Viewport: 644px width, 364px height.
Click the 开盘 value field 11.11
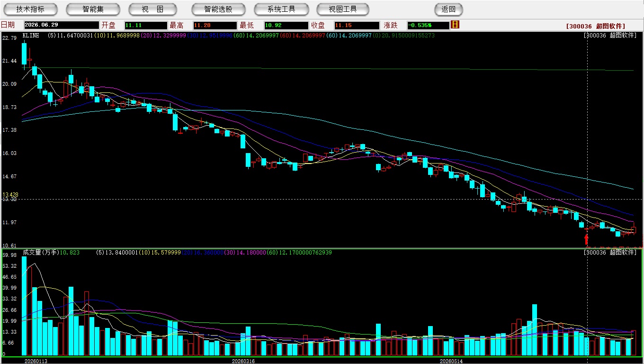pyautogui.click(x=146, y=25)
